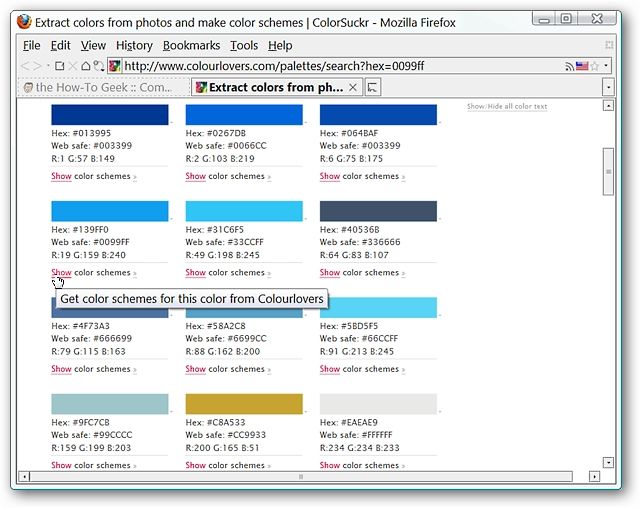
Task: Click the light gray #EAEAE9 swatch
Action: pos(378,404)
